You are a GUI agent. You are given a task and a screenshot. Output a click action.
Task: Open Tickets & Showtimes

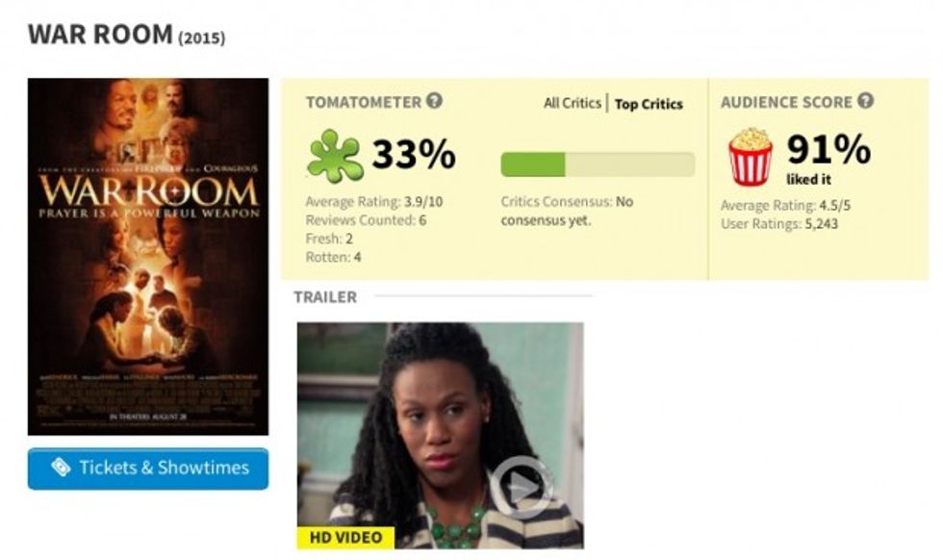[x=148, y=469]
